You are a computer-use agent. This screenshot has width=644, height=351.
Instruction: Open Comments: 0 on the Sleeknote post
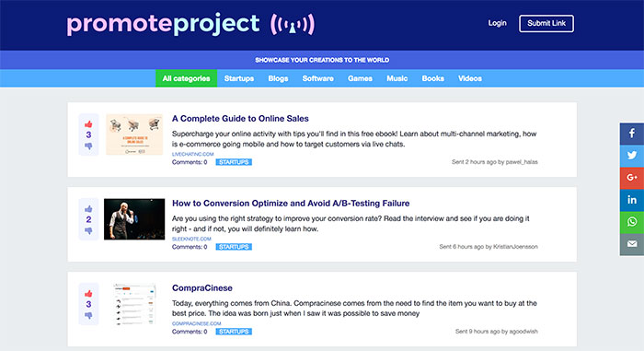pyautogui.click(x=190, y=247)
